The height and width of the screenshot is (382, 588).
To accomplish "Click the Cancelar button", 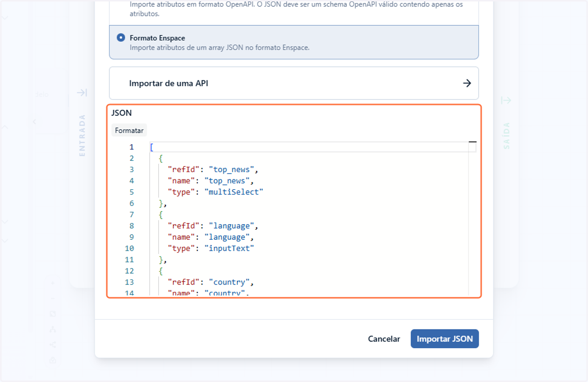I will click(x=384, y=339).
